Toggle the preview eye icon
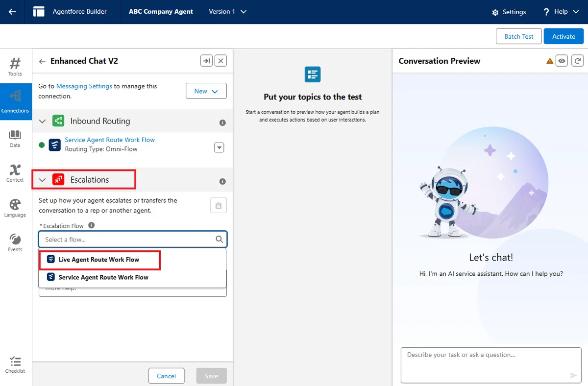Screen dimensions: 588x386 [562, 61]
